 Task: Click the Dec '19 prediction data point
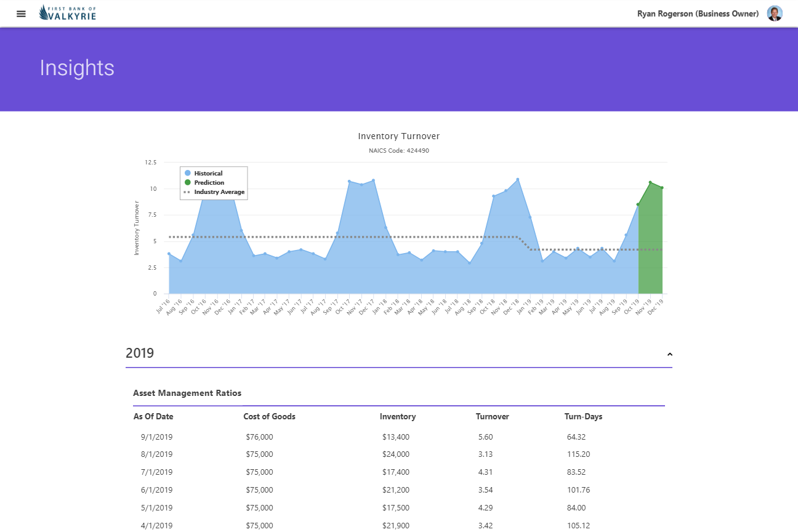pos(662,188)
